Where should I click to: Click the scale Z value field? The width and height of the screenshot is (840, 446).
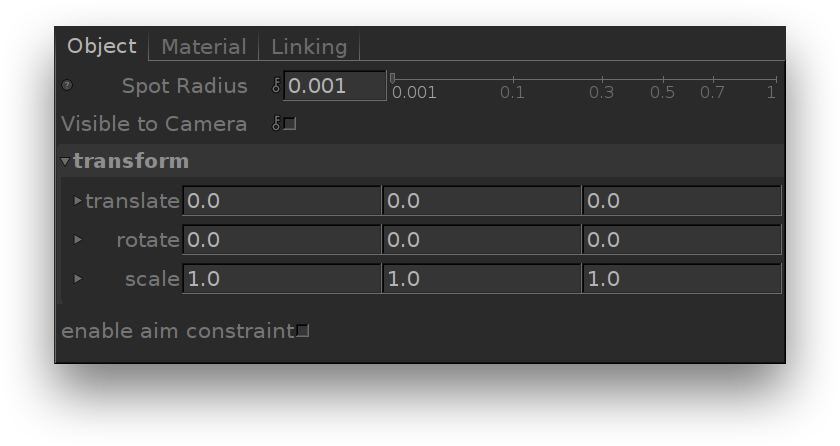pos(681,279)
